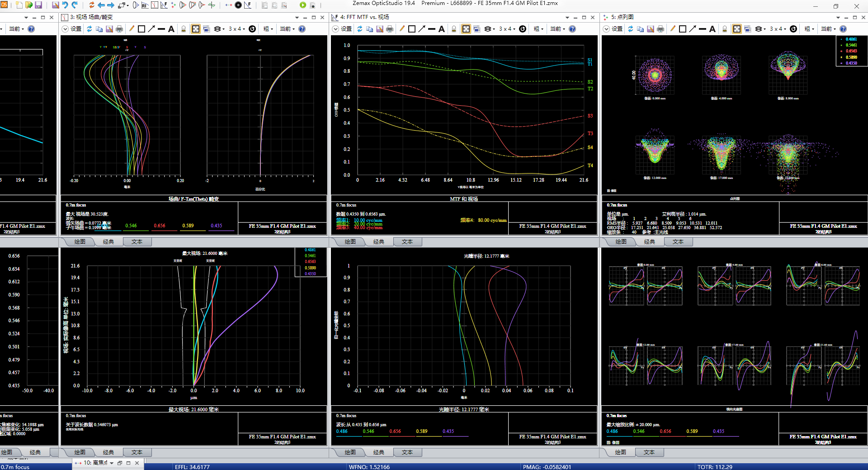Click the blue help button in FFT MTF window
The height and width of the screenshot is (470, 868).
572,29
